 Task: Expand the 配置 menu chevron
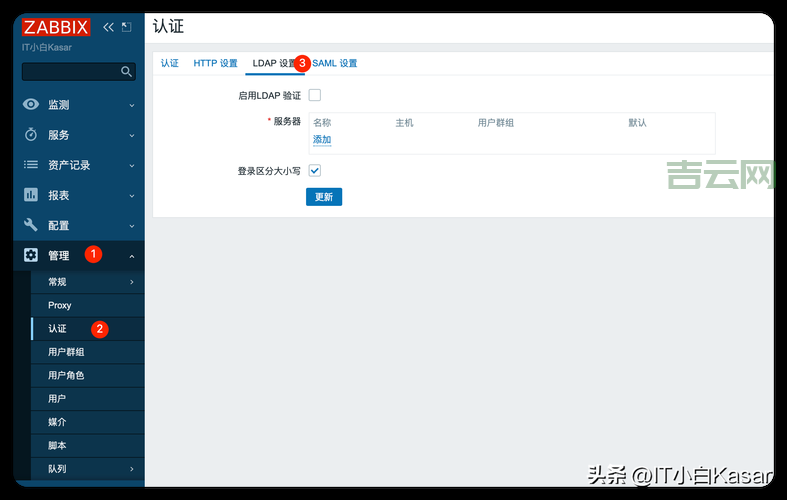pyautogui.click(x=132, y=226)
